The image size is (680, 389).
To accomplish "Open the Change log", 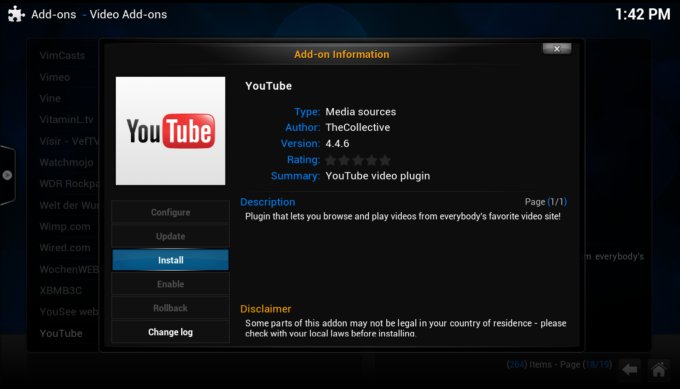I will [x=170, y=332].
